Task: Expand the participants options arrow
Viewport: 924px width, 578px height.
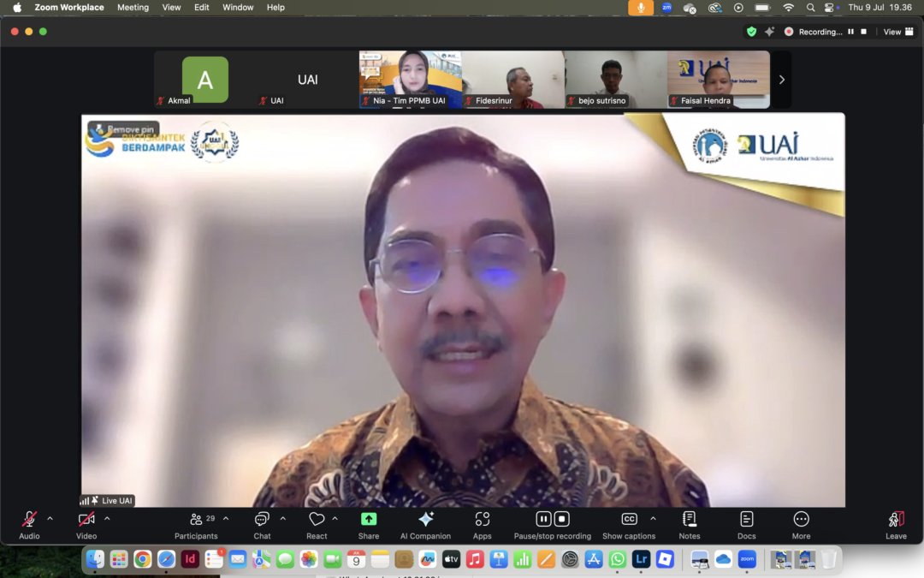Action: 226,519
